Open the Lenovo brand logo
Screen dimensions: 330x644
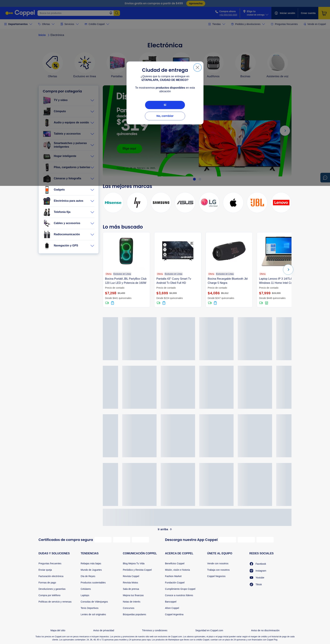[x=281, y=203]
